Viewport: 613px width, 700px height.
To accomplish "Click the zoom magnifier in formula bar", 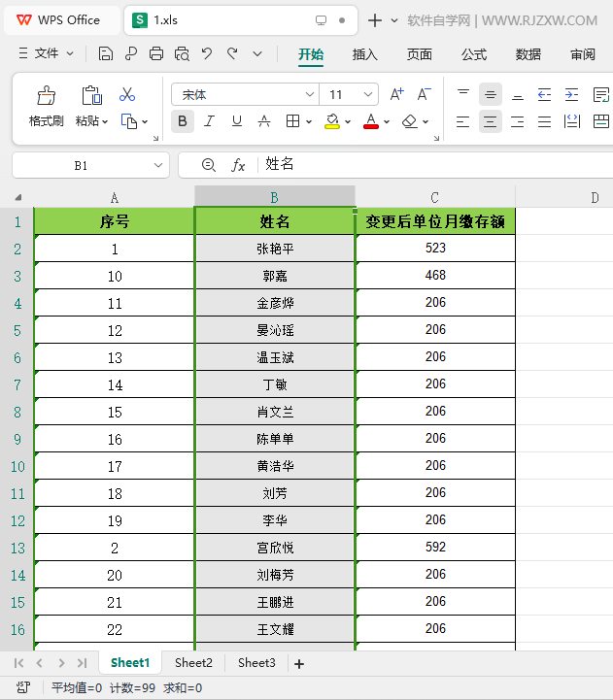I will point(208,165).
